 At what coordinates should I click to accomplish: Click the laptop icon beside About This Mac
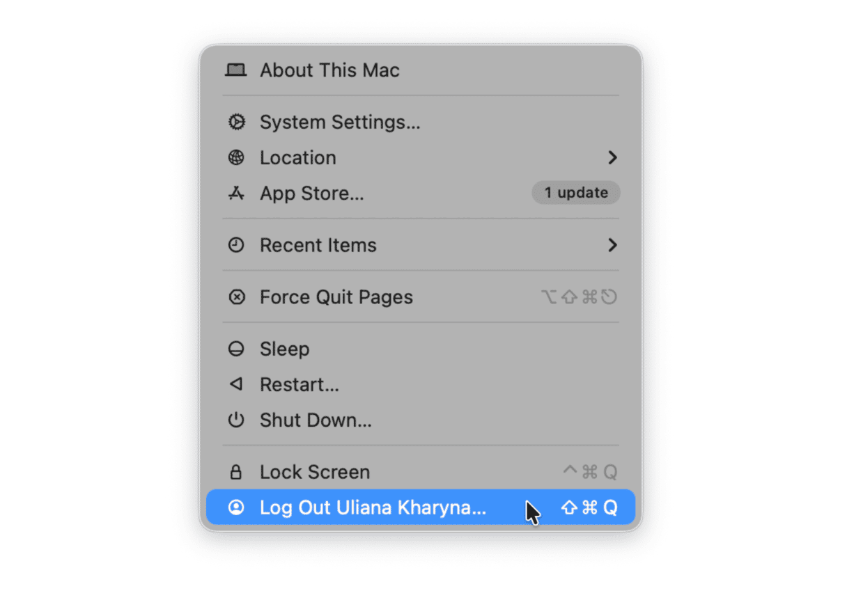coord(236,70)
